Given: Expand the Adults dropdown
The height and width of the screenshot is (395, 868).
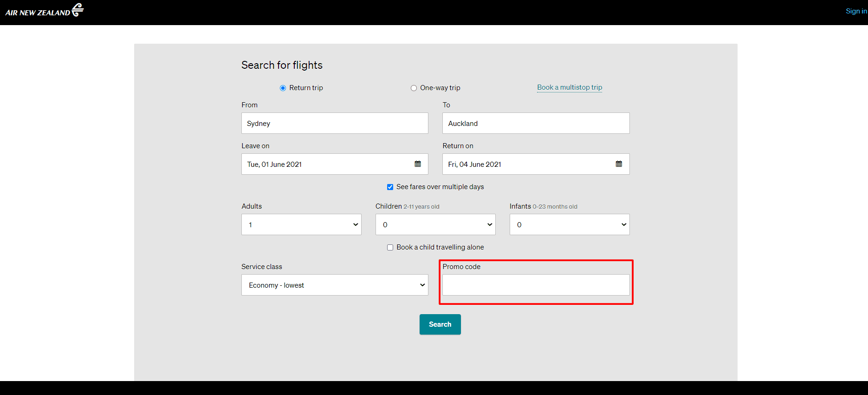Looking at the screenshot, I should [301, 224].
